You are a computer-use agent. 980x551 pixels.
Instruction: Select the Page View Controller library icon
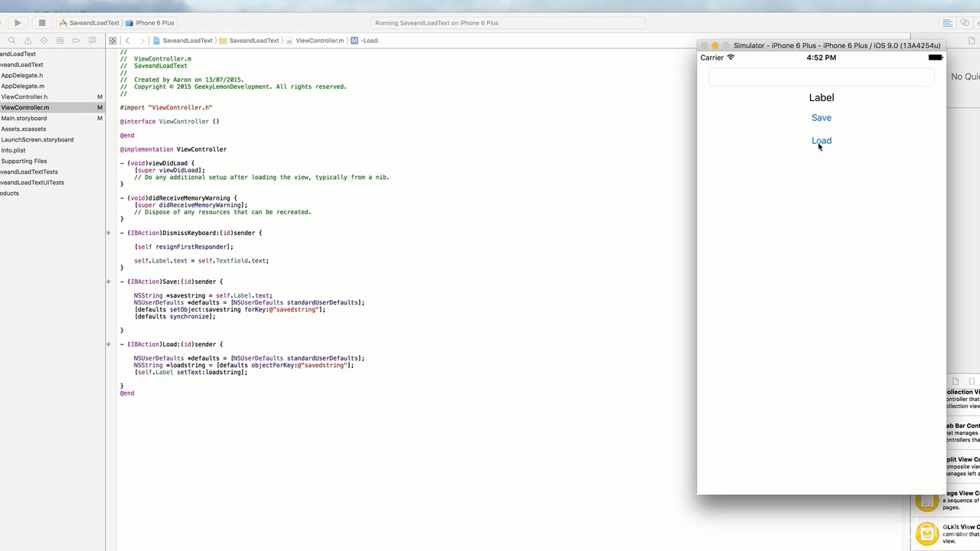(927, 501)
